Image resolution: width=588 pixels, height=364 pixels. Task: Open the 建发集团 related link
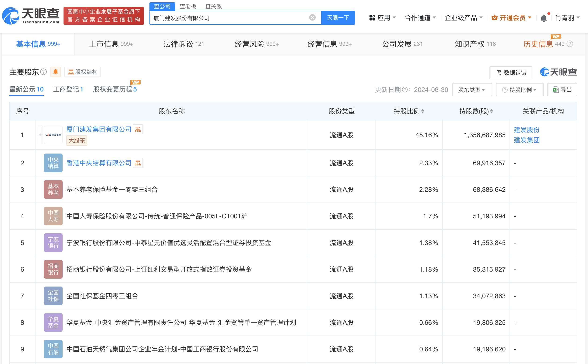(527, 140)
